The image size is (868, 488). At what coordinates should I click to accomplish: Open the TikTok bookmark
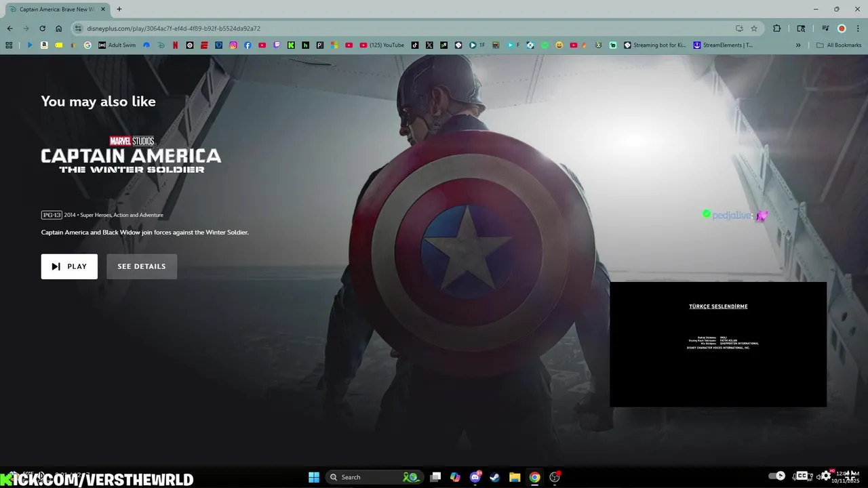tap(415, 45)
